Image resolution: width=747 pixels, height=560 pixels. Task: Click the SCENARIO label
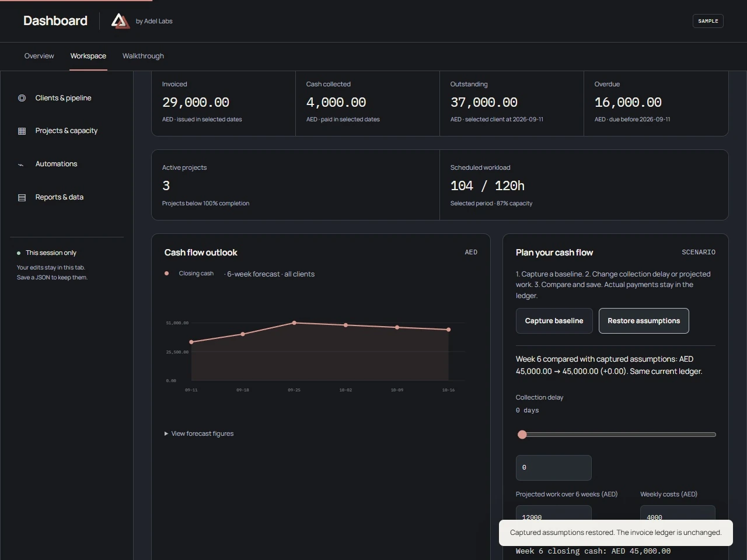(x=699, y=253)
